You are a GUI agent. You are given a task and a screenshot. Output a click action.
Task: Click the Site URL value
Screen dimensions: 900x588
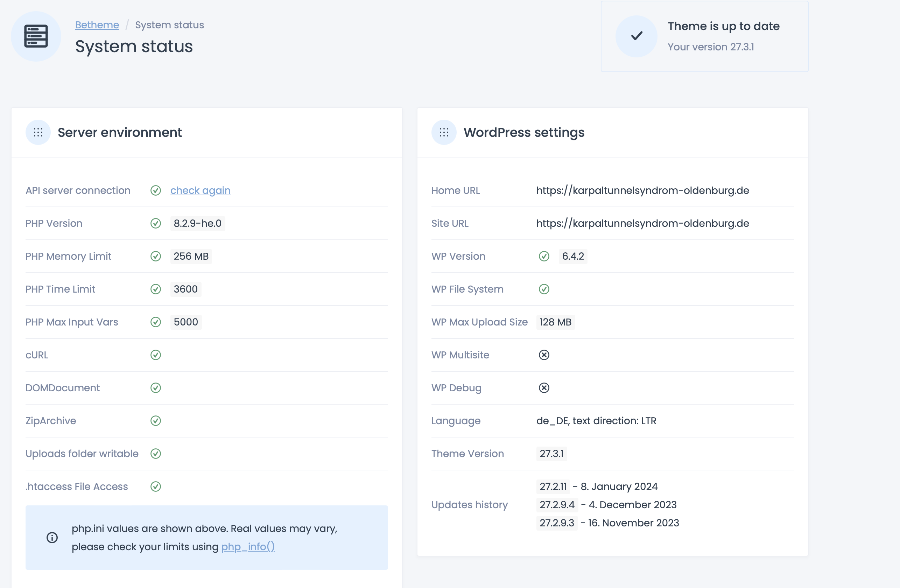tap(643, 224)
